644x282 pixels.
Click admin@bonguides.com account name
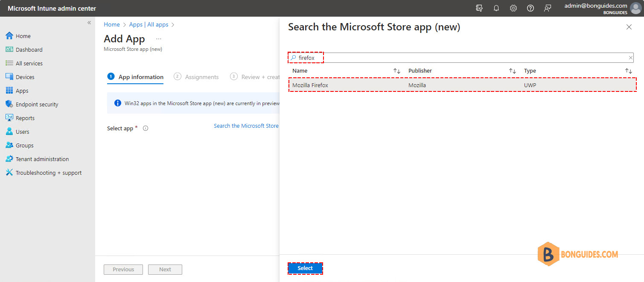pyautogui.click(x=595, y=6)
